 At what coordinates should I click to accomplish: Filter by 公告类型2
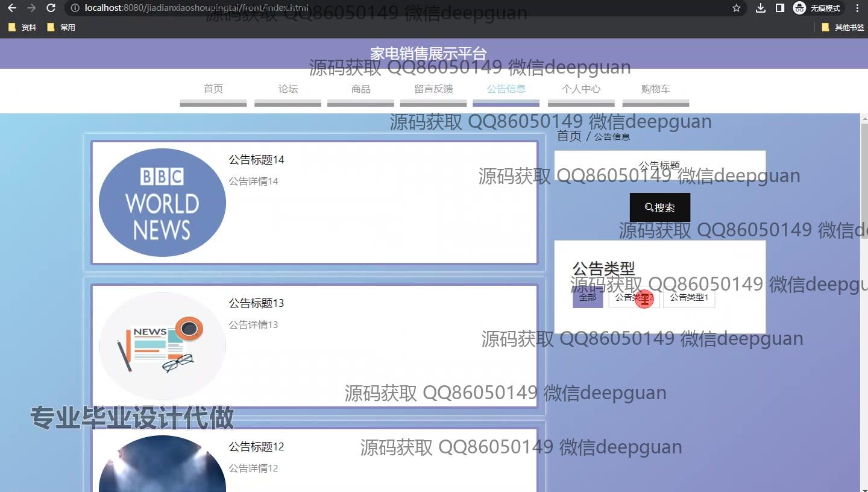(x=634, y=297)
